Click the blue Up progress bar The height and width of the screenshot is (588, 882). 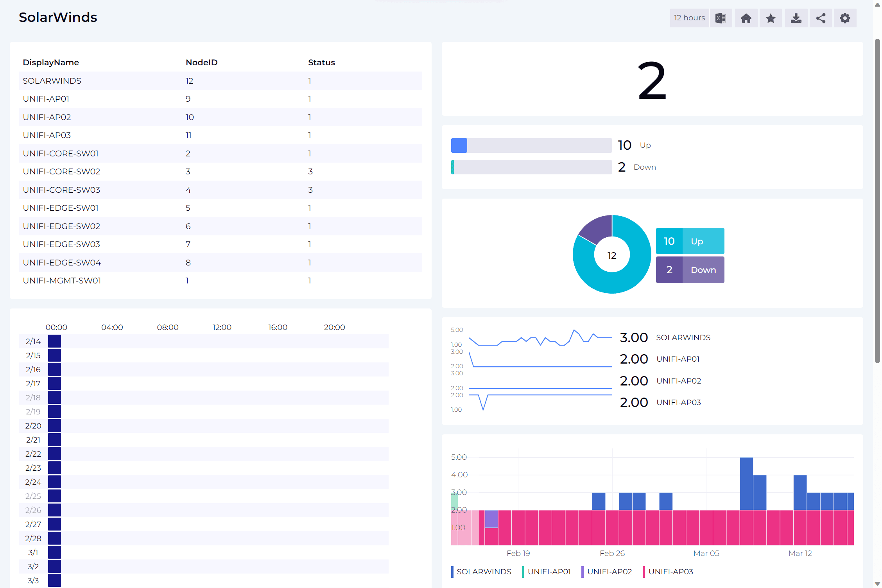click(531, 145)
